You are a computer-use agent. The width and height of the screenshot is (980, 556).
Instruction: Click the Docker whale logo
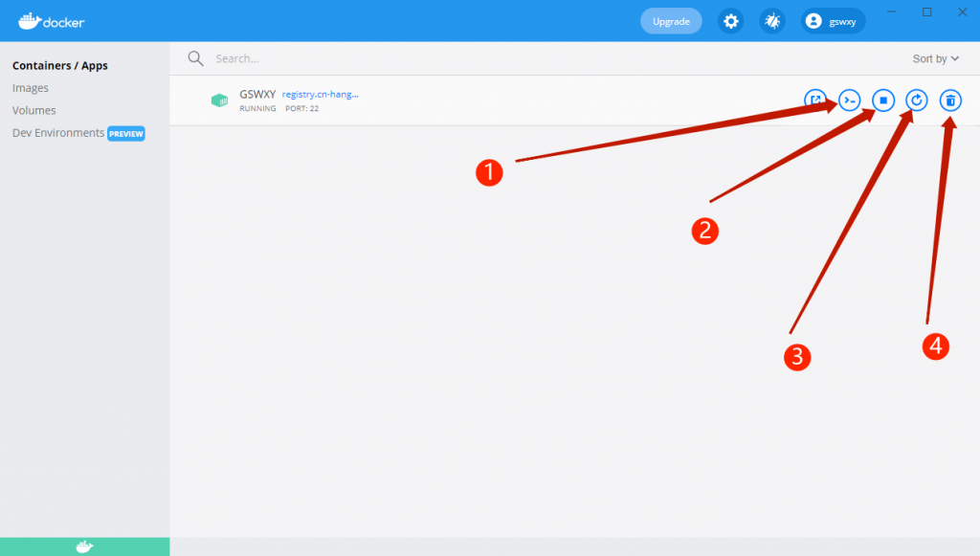(x=52, y=21)
